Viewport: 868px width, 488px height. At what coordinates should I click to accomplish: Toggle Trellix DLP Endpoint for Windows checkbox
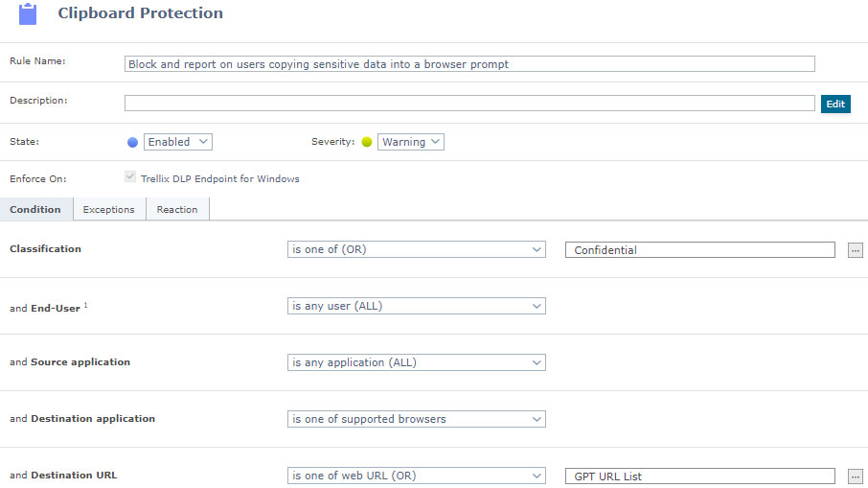[x=130, y=177]
